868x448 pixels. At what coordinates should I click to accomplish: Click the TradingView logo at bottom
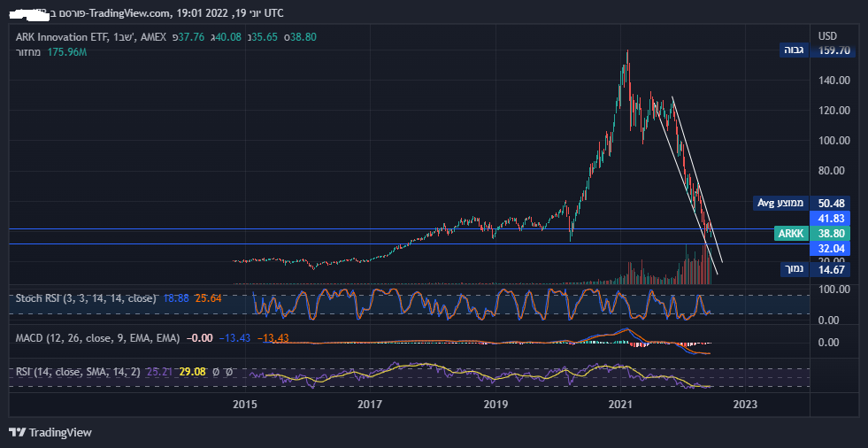[x=50, y=432]
